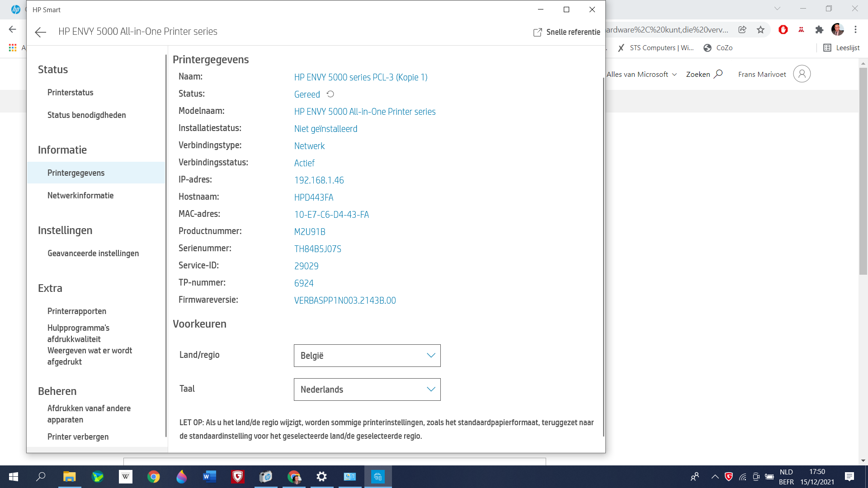Click the Niet geïnstalleerd installation status
868x488 pixels.
[x=325, y=128]
